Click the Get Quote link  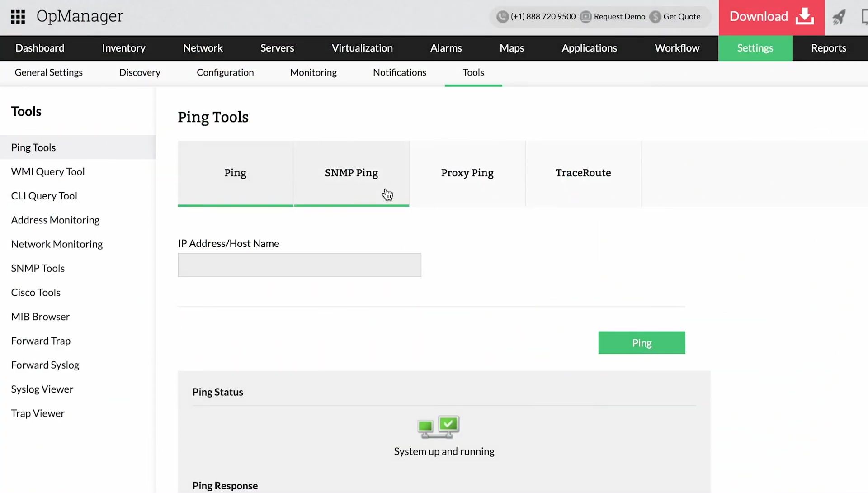coord(682,17)
